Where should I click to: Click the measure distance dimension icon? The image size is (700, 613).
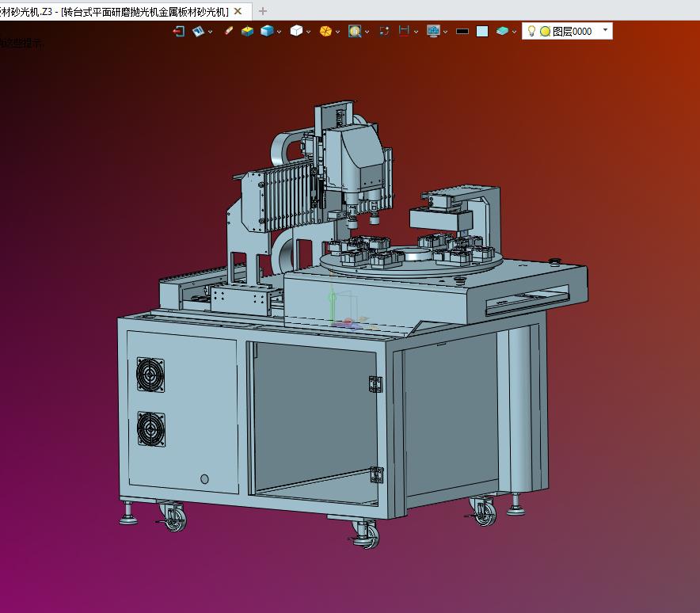(x=404, y=31)
